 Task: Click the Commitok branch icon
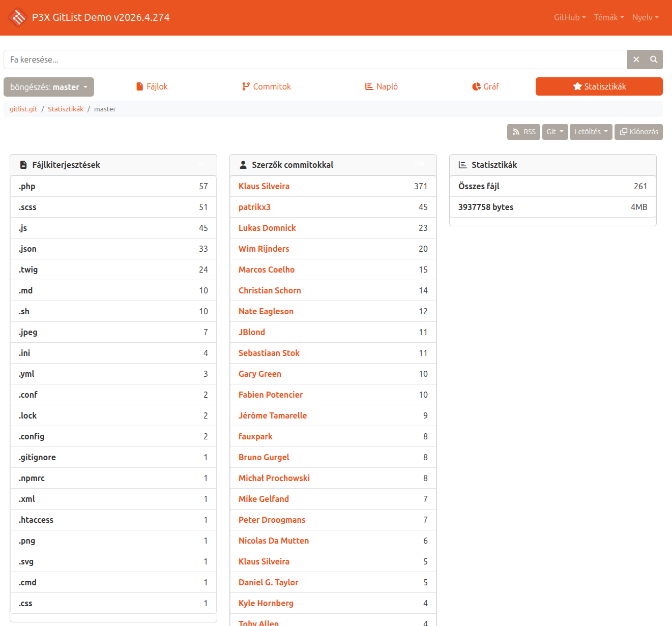[x=246, y=86]
